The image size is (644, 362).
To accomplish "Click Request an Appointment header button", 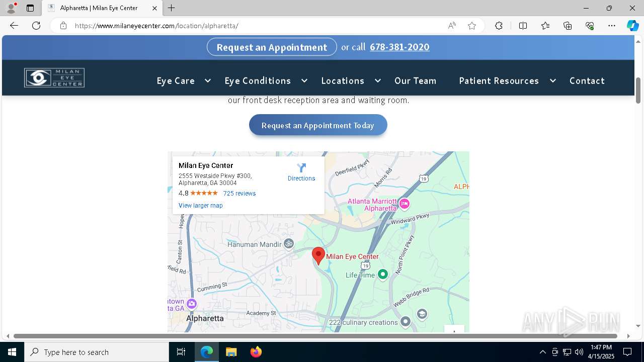I will [272, 47].
